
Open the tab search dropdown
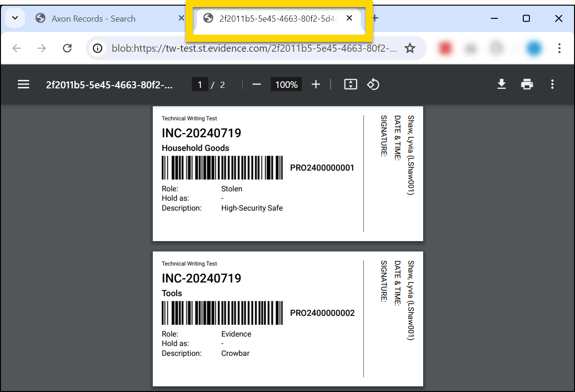tap(15, 18)
